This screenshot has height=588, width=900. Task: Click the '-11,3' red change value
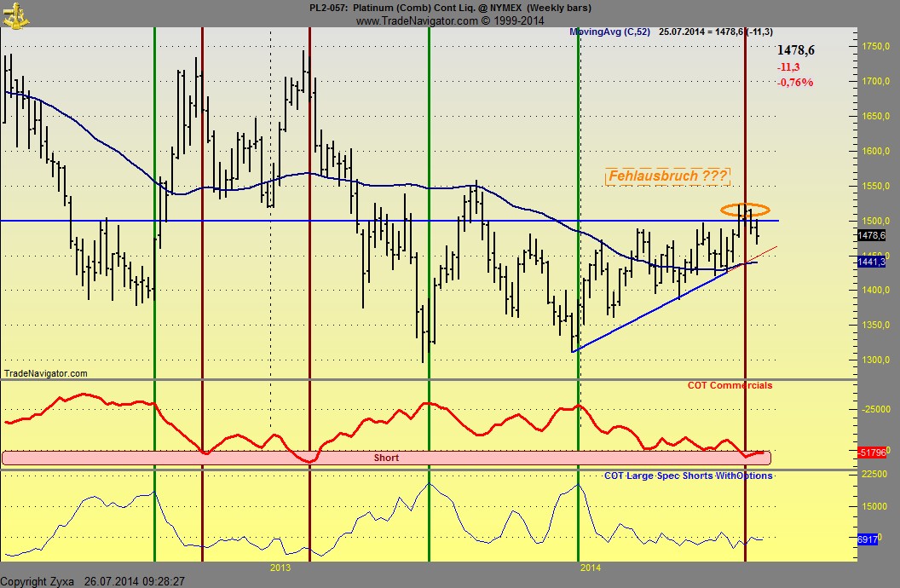pyautogui.click(x=788, y=67)
